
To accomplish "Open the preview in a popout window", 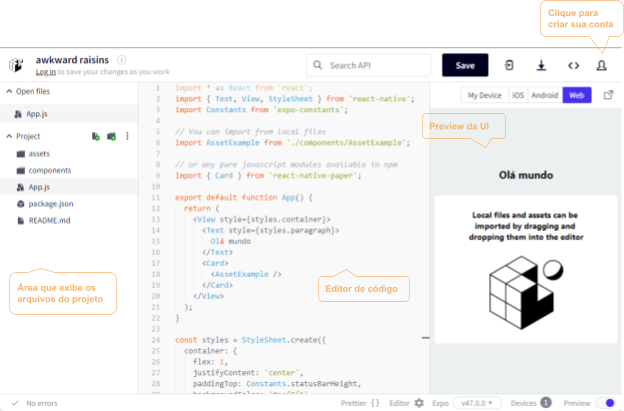I will click(608, 96).
